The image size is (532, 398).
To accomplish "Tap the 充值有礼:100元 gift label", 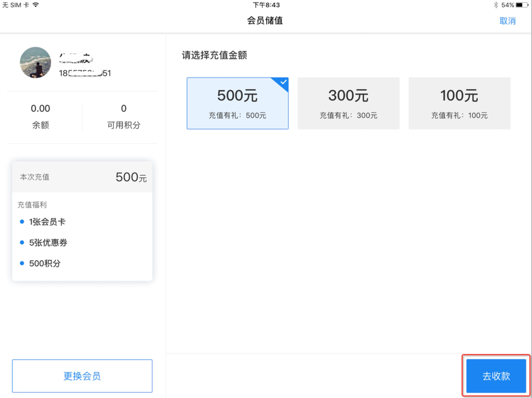I will 459,115.
